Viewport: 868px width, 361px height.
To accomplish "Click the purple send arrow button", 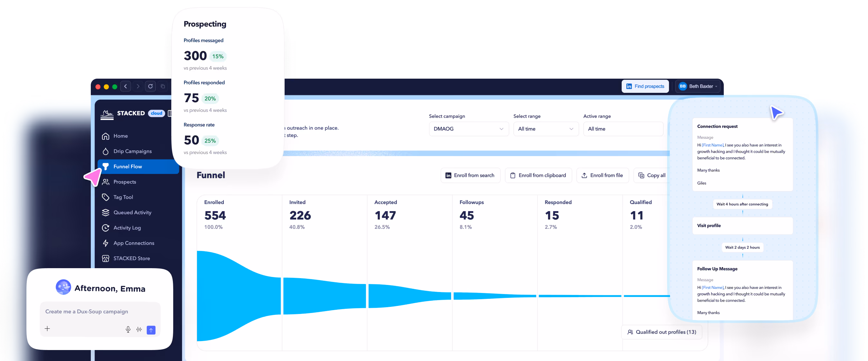I will [x=151, y=330].
